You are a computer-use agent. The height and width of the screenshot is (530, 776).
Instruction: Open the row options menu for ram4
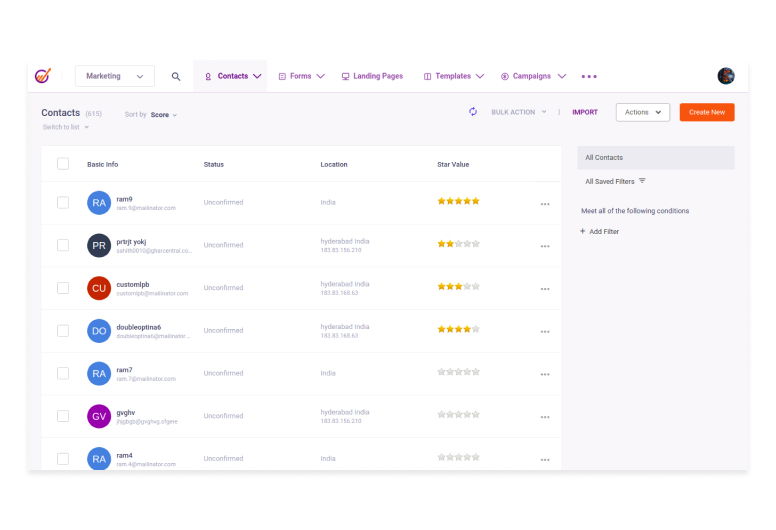545,460
